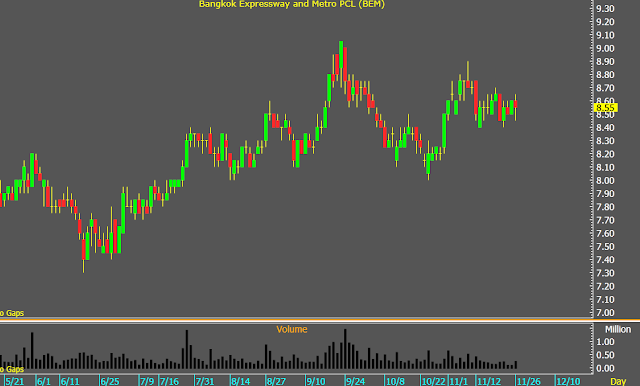640x386 pixels.
Task: Click the Volume panel label
Action: pyautogui.click(x=291, y=329)
